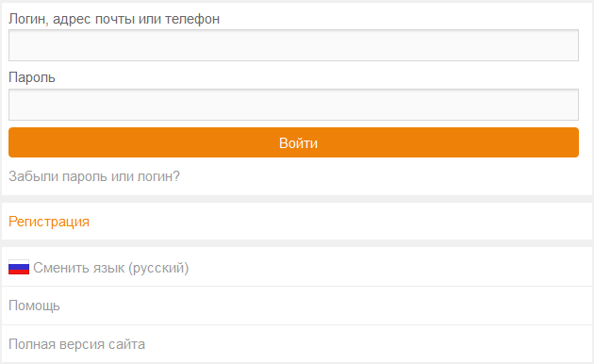Focus the login, email or phone field

293,45
